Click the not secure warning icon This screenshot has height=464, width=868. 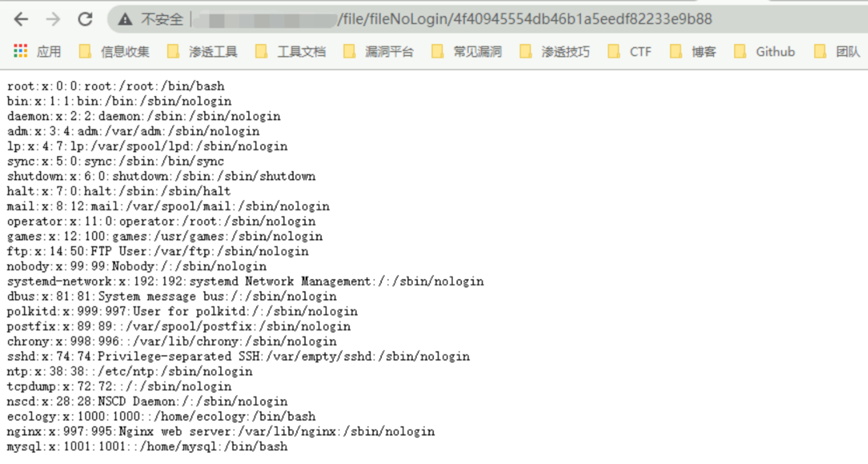(x=125, y=19)
